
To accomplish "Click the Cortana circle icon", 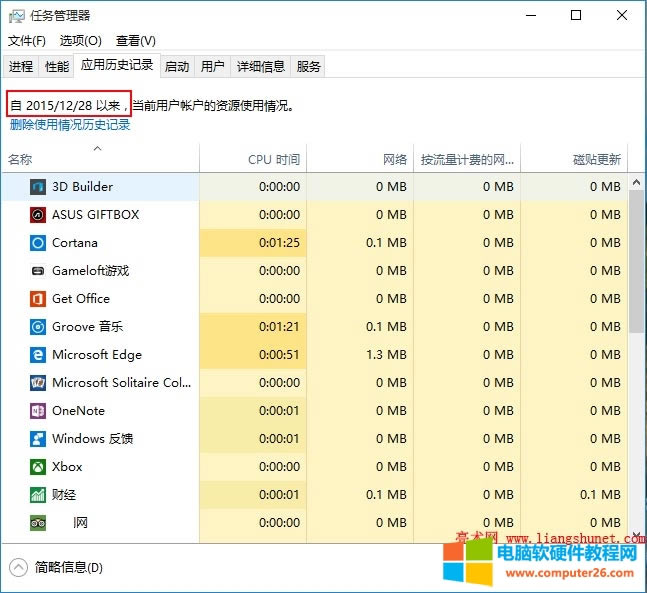I will [38, 243].
